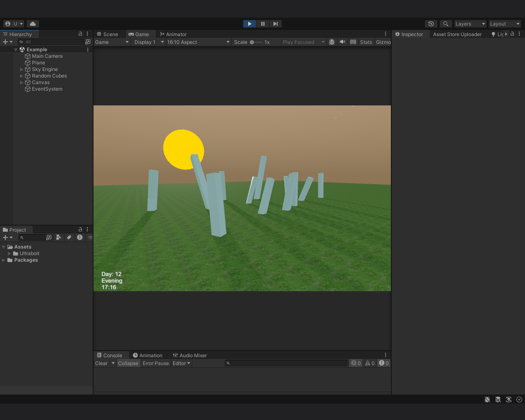525x420 pixels.
Task: Collapse the Example scene in Hierarchy
Action: tap(16, 50)
